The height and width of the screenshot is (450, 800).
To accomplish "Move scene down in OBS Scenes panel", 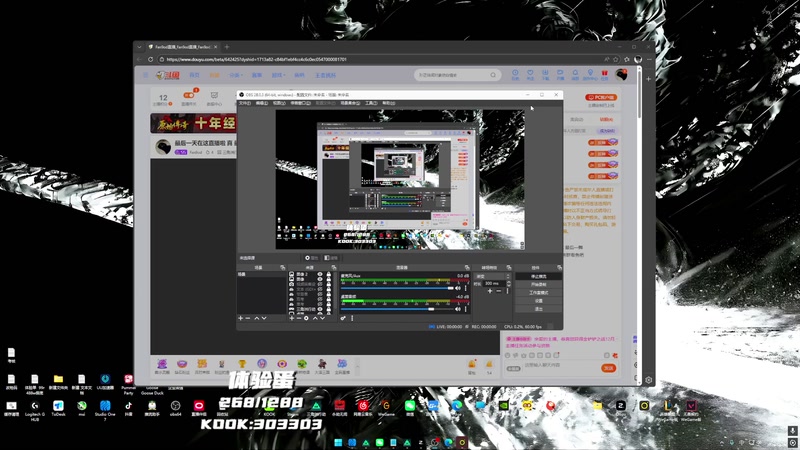I will pyautogui.click(x=264, y=318).
